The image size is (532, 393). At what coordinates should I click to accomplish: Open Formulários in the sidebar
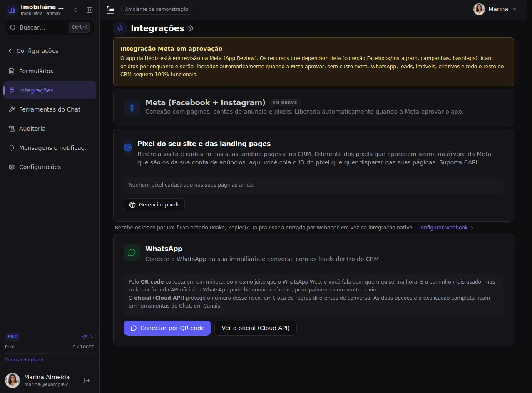coord(50,71)
